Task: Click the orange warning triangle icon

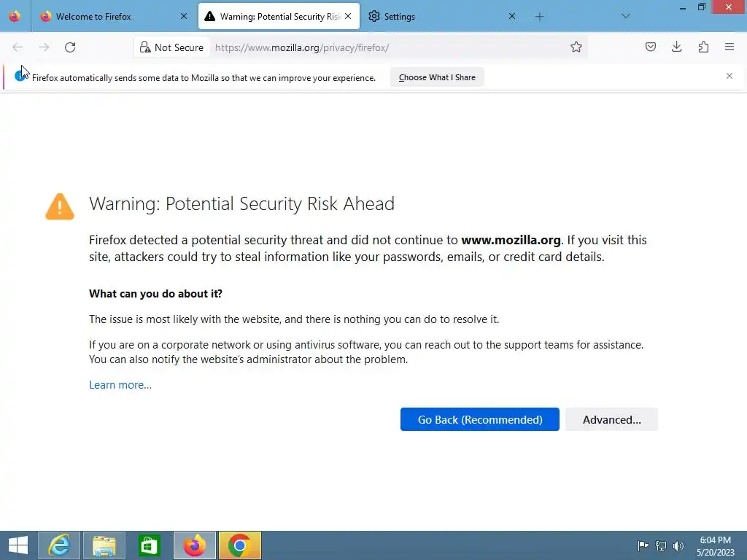Action: pos(60,206)
